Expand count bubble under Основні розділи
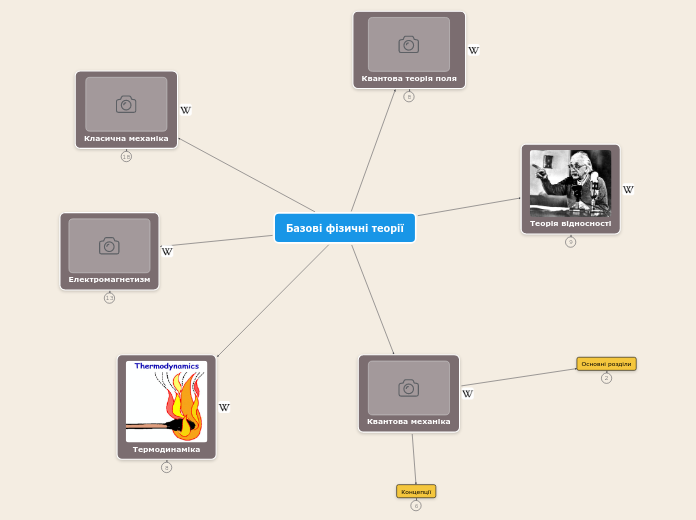Viewport: 696px width, 520px height. coord(606,378)
